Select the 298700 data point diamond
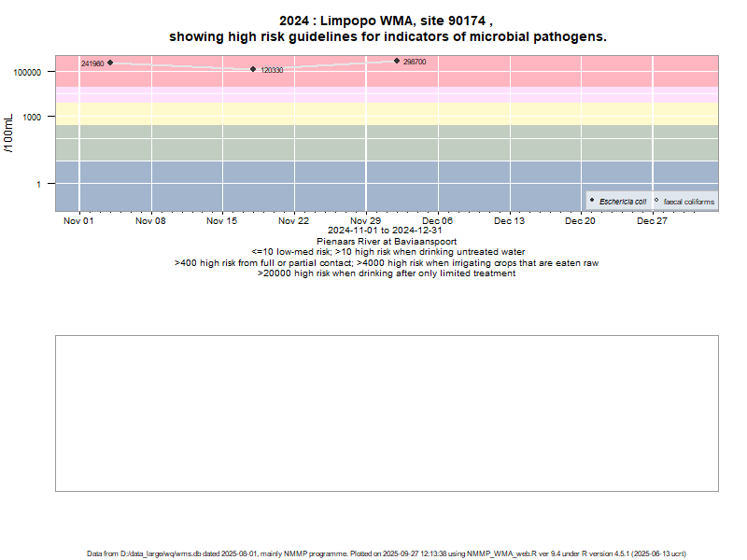Screen dimensions: 747x560 pyautogui.click(x=397, y=61)
